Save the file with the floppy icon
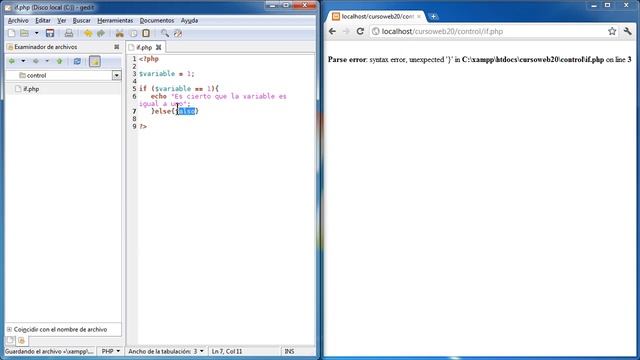Image resolution: width=640 pixels, height=360 pixels. [x=50, y=33]
